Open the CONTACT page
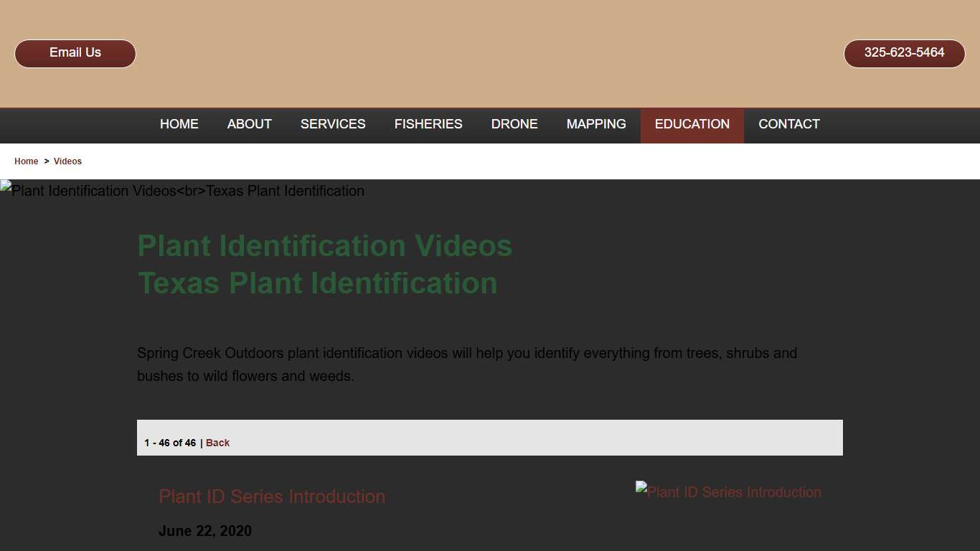This screenshot has height=551, width=980. pyautogui.click(x=789, y=124)
